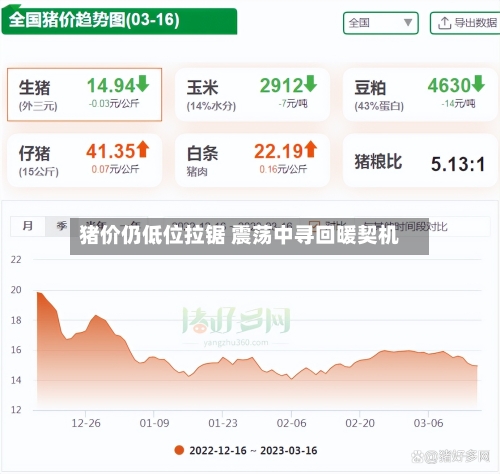Click the -14元/吨 change text
Screen dimensions: 500x474
(458, 104)
